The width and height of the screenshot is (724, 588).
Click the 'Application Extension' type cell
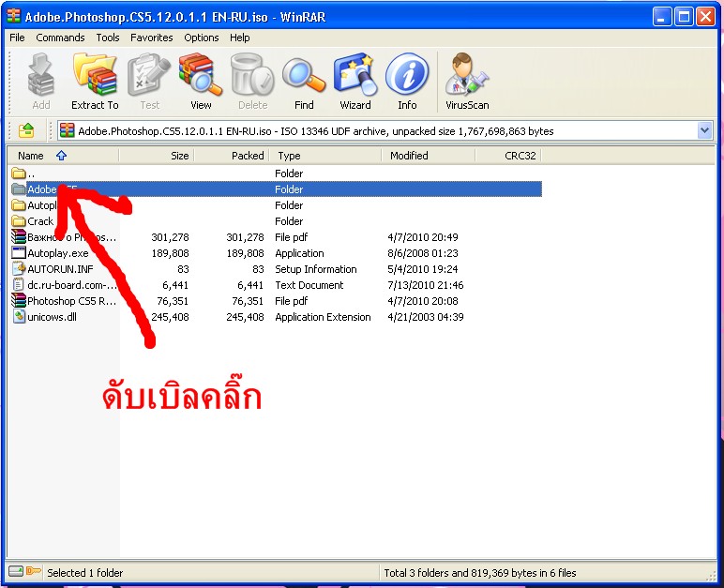[323, 317]
